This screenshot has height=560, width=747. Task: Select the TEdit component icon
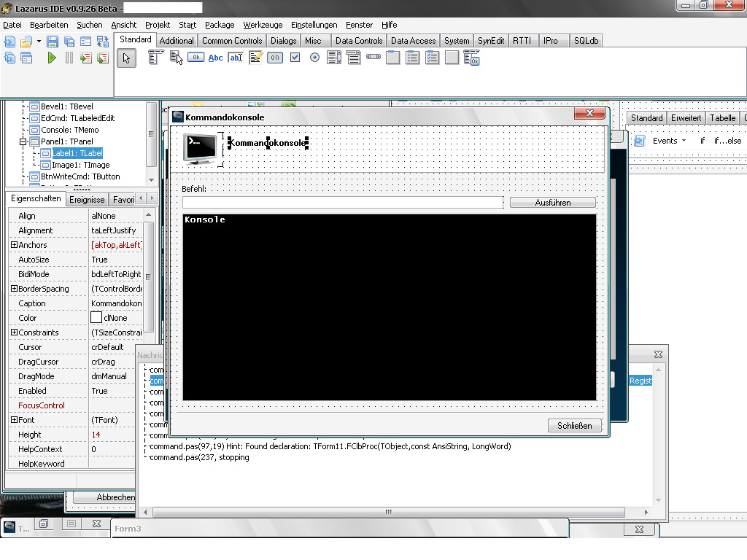click(236, 58)
